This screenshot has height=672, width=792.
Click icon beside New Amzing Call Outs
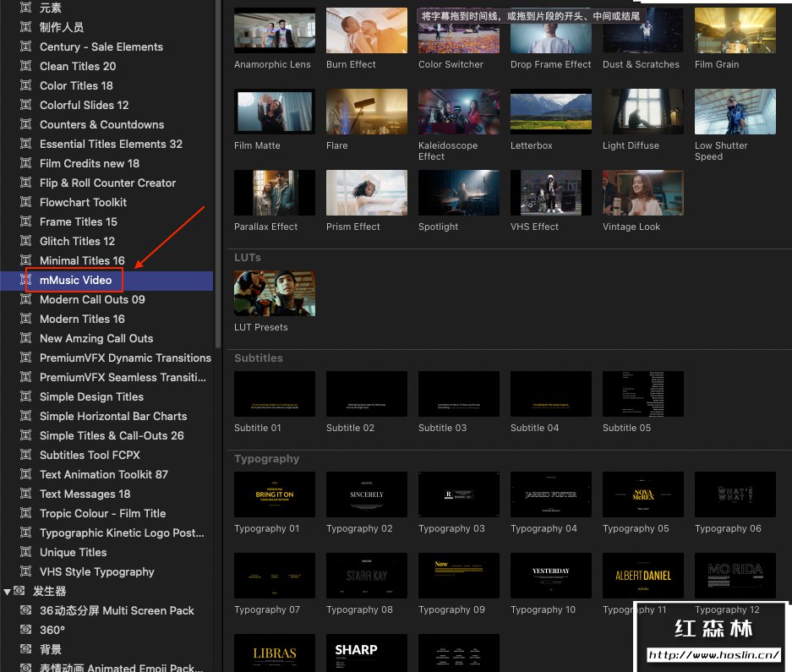tap(25, 338)
